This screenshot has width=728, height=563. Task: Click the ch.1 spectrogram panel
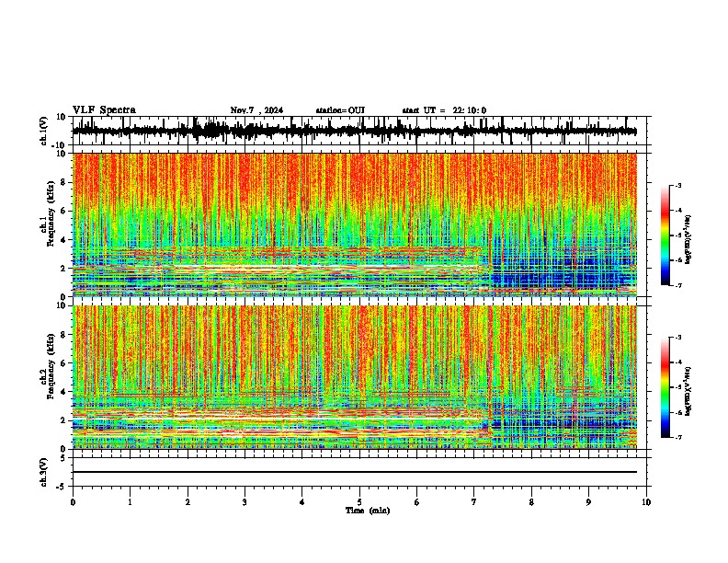tap(354, 224)
